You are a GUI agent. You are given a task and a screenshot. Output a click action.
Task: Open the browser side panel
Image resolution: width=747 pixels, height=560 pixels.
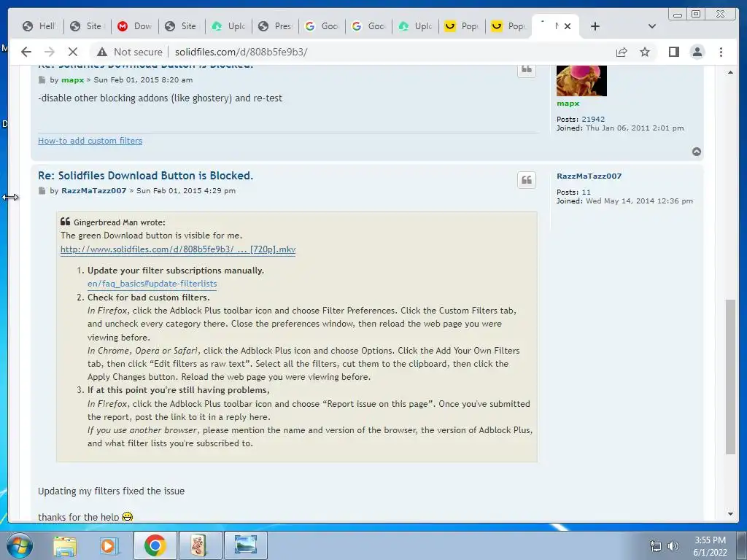(x=673, y=52)
